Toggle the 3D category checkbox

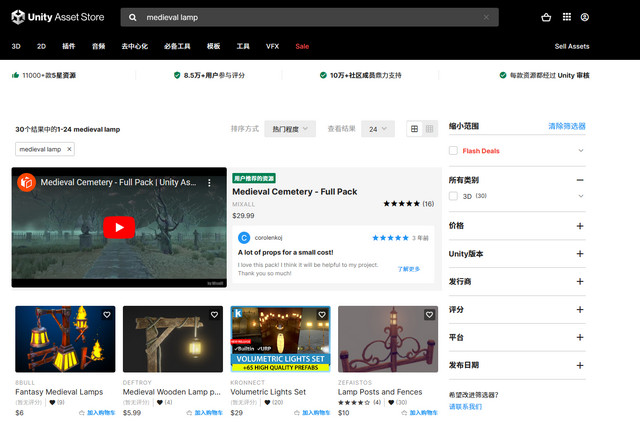(453, 196)
